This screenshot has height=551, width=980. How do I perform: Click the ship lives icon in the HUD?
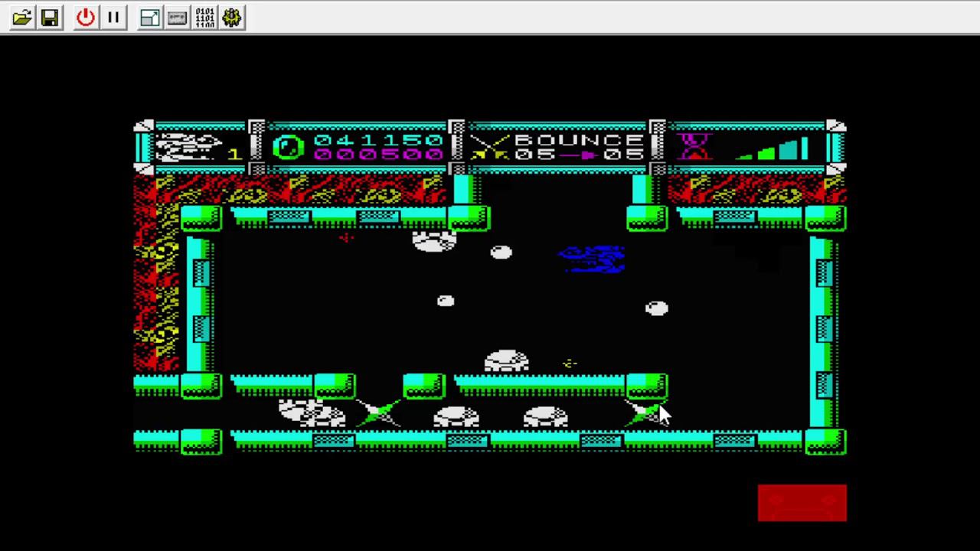click(x=188, y=147)
